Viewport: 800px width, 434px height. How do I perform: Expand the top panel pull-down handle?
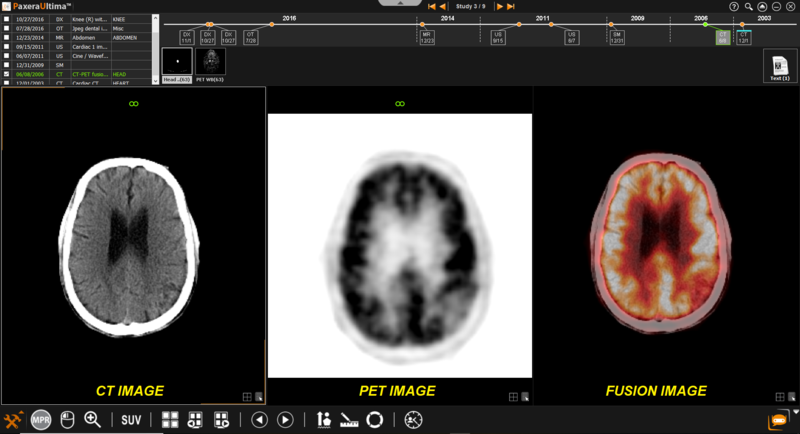[x=400, y=4]
